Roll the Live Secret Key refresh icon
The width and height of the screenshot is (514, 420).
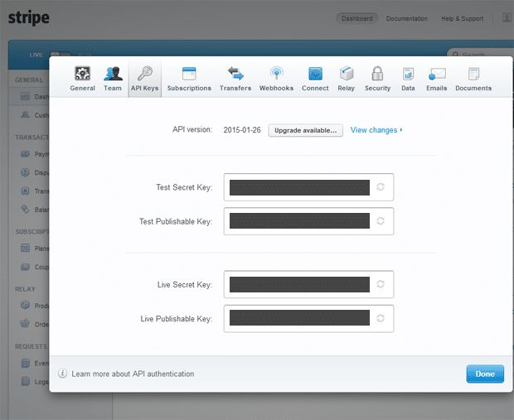[x=381, y=284]
